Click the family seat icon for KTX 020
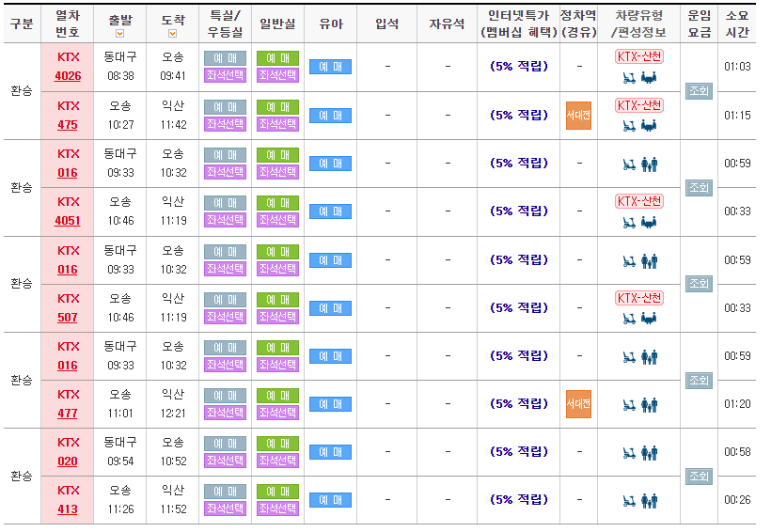Image resolution: width=771 pixels, height=532 pixels. [x=649, y=453]
